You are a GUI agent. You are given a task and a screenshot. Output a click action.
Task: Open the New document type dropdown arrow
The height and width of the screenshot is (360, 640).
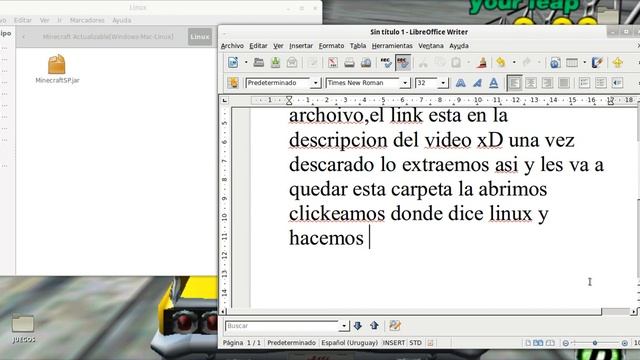point(246,62)
